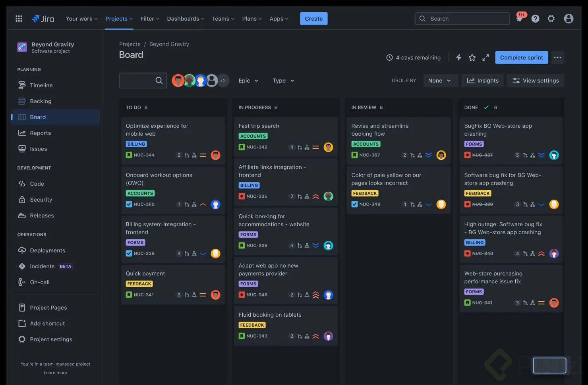Open the help question mark icon

click(535, 19)
